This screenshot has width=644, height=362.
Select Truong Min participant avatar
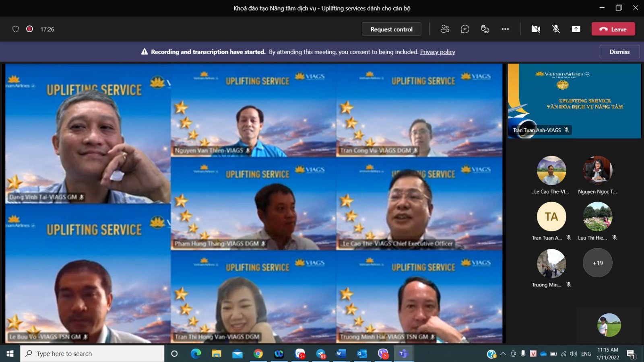(551, 263)
